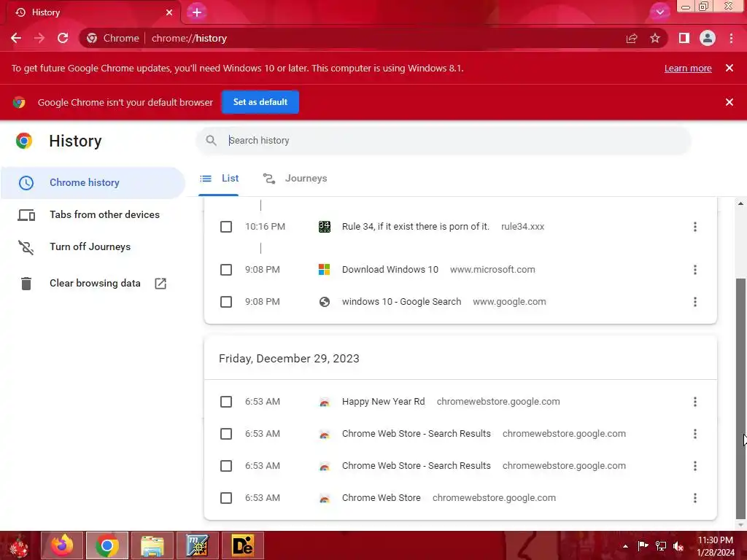Screen dimensions: 747x560
Task: Switch to the List tab
Action: click(x=219, y=179)
